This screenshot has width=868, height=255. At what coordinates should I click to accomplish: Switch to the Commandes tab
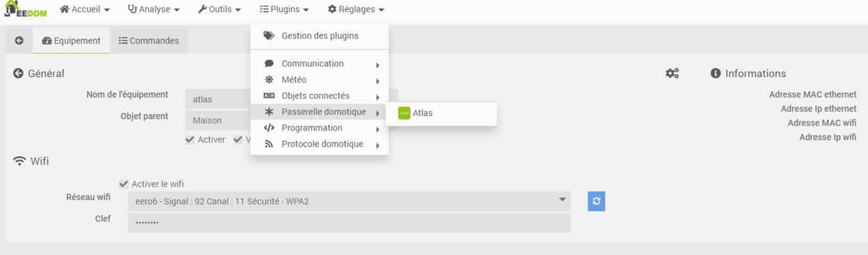tap(149, 40)
